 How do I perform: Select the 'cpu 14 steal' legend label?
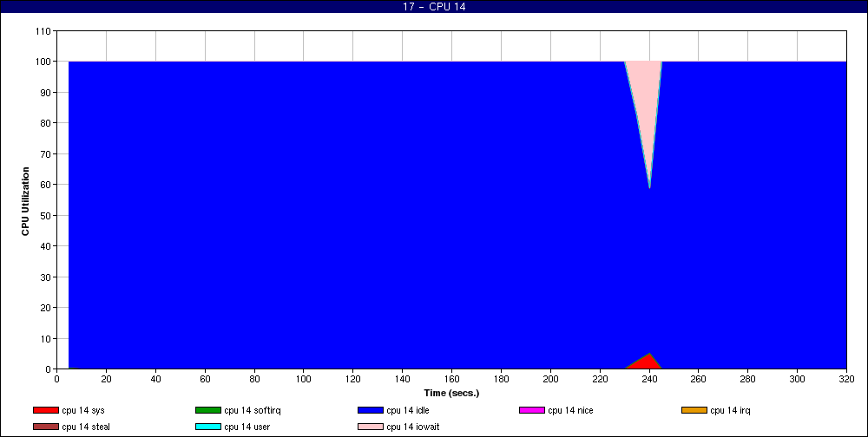[86, 427]
